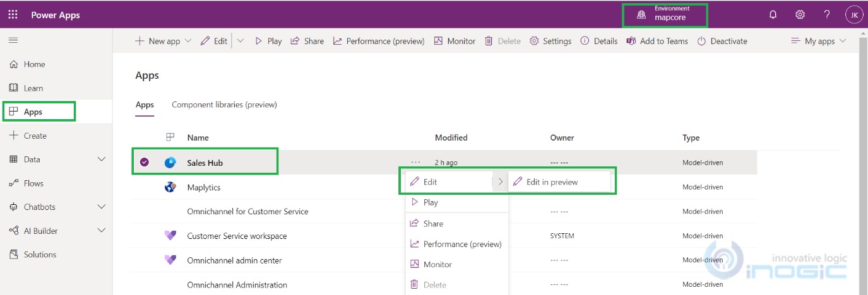Open the My apps filter dropdown
The image size is (868, 295).
(x=819, y=41)
